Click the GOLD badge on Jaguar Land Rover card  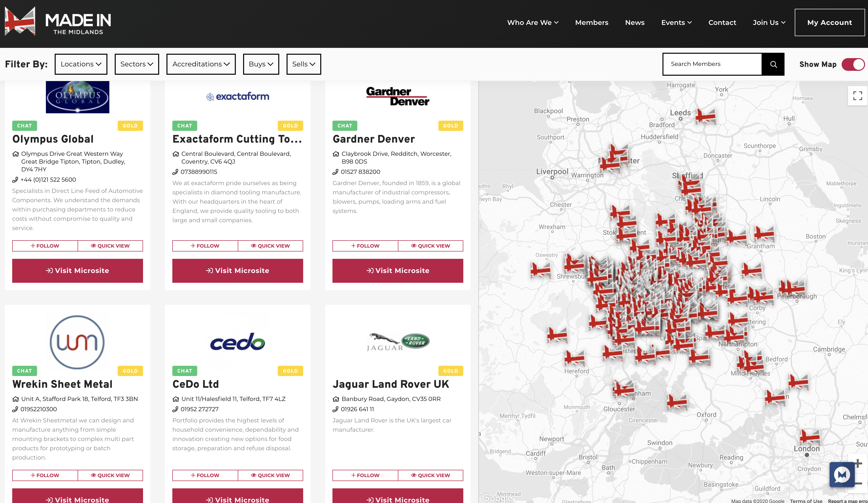point(451,371)
